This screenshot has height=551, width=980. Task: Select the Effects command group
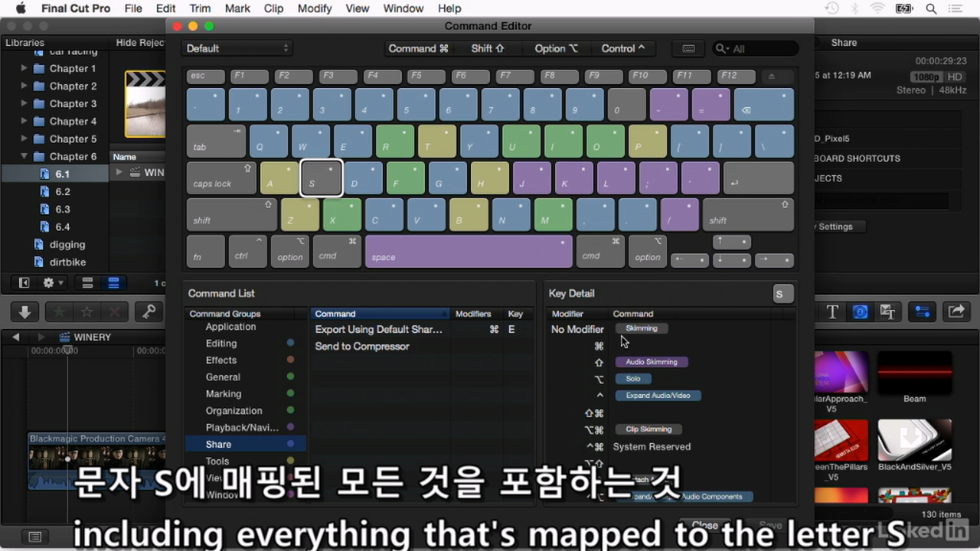(221, 360)
